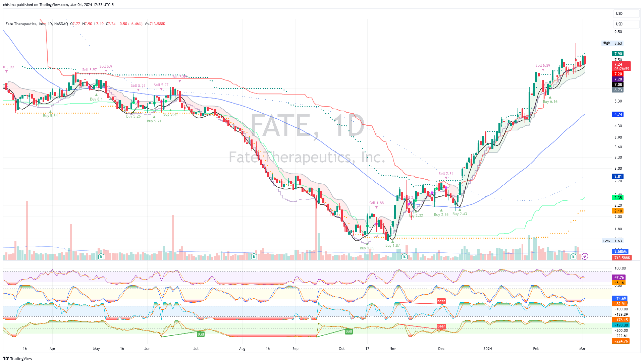Screen dimensions: 644x364
Task: Click the earnings E marker near Nov
Action: (x=405, y=256)
